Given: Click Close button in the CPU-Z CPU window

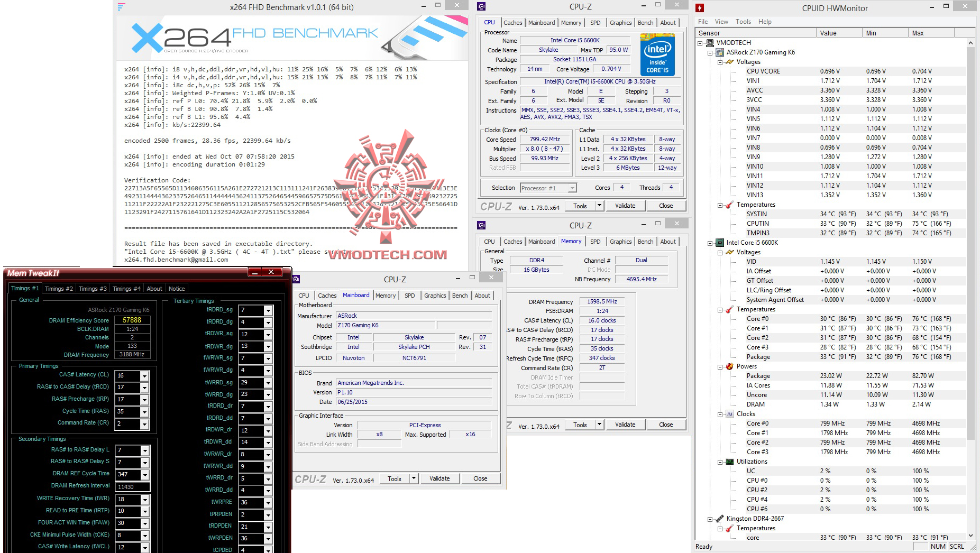Looking at the screenshot, I should tap(666, 206).
